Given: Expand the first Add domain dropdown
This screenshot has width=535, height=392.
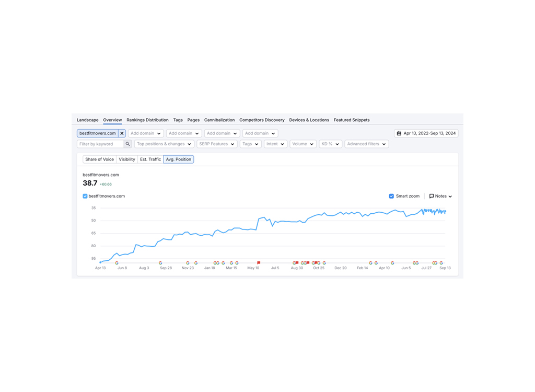Looking at the screenshot, I should pyautogui.click(x=146, y=133).
